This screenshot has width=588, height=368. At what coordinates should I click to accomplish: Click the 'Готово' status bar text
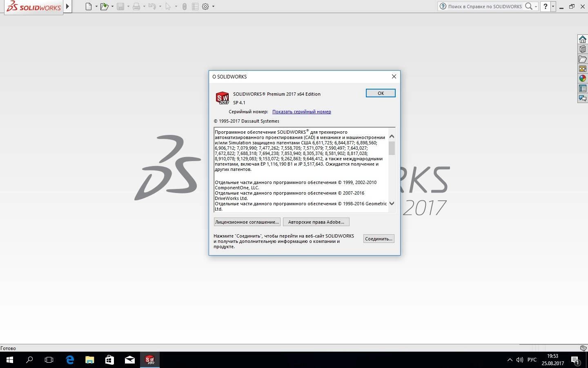pos(8,348)
